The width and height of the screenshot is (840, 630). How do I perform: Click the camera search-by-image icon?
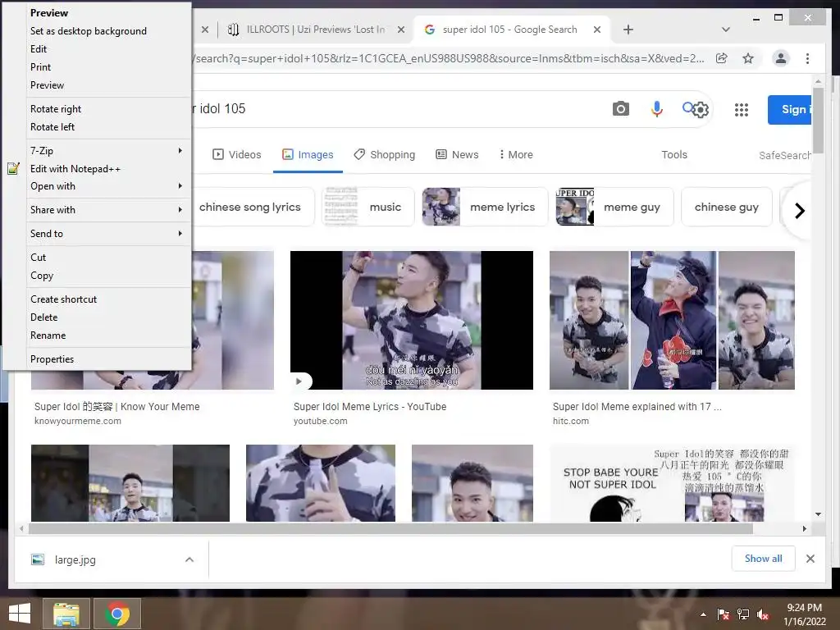[620, 109]
